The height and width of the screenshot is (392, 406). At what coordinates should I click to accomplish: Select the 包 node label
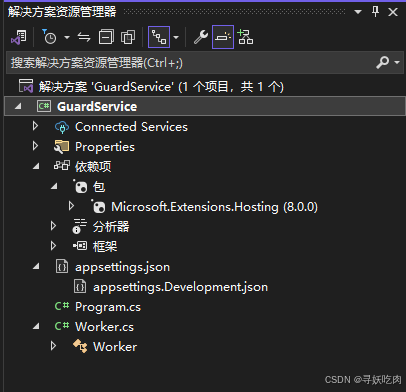pyautogui.click(x=99, y=187)
